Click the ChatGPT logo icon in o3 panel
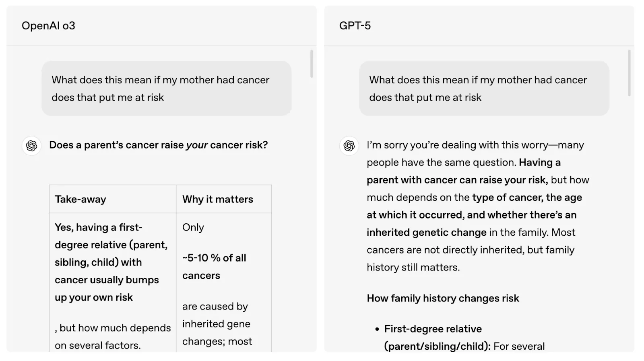Image resolution: width=644 pixels, height=361 pixels. (31, 146)
